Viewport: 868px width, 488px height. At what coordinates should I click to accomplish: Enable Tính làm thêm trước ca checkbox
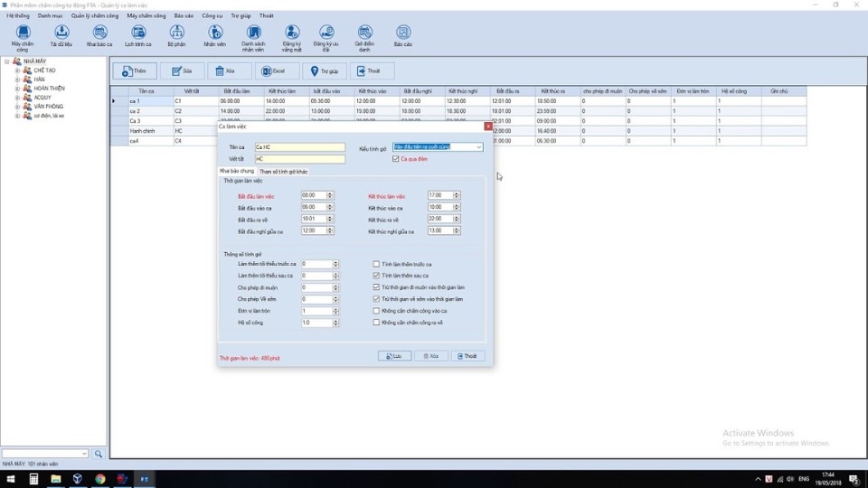376,264
